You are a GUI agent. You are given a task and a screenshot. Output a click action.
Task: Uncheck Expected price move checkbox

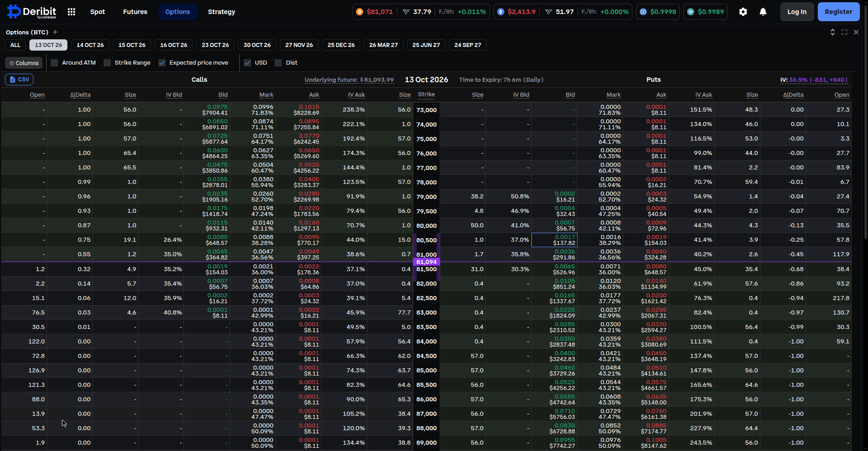pyautogui.click(x=162, y=63)
